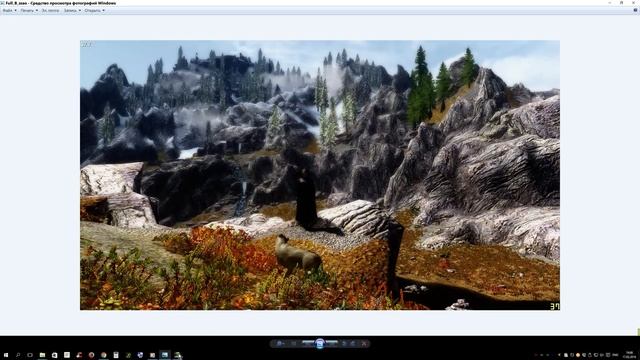Screen dimensions: 640x360
Task: Open File Explorer from the taskbar
Action: 42,355
